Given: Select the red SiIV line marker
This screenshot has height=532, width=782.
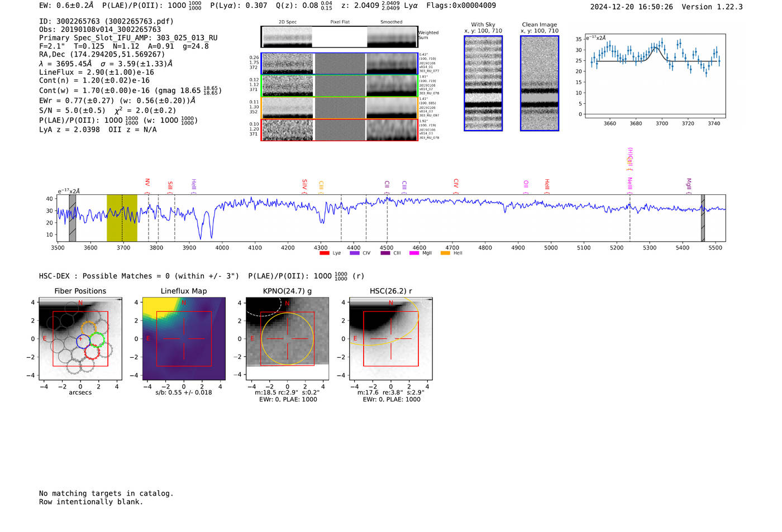Looking at the screenshot, I should click(x=304, y=186).
